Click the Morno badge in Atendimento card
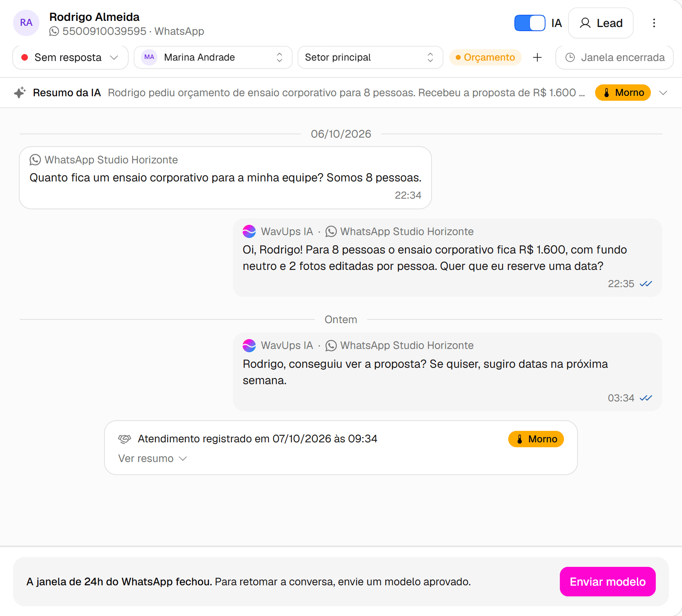 536,439
